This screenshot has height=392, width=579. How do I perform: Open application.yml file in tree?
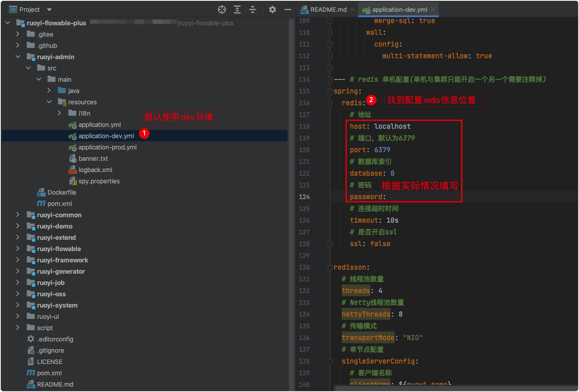click(99, 125)
